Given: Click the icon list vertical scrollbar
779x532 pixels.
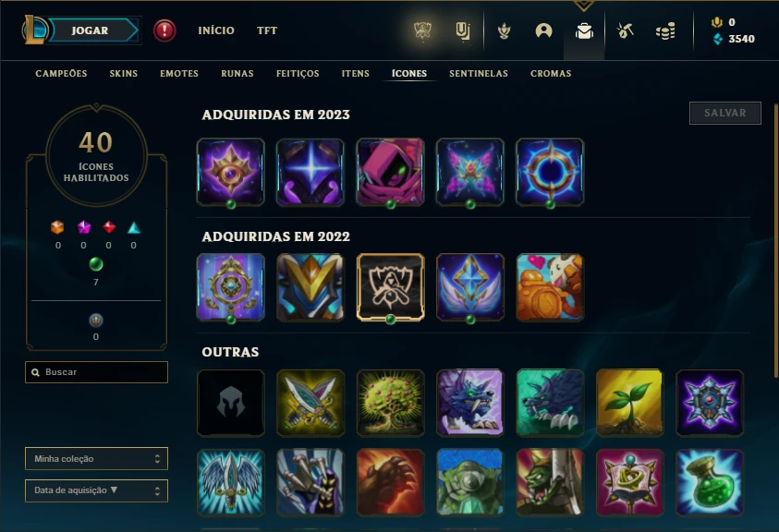Looking at the screenshot, I should point(776,241).
